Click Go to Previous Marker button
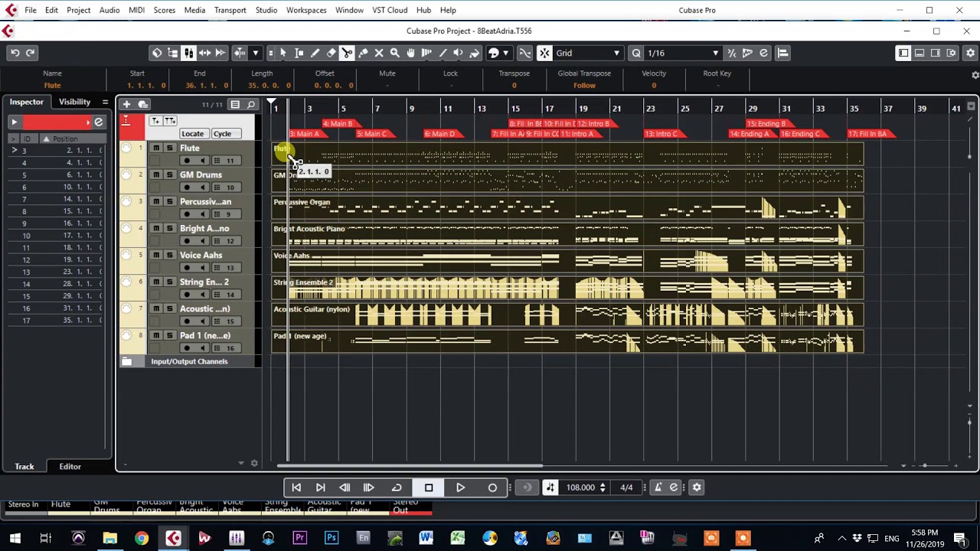The width and height of the screenshot is (980, 551). 296,487
